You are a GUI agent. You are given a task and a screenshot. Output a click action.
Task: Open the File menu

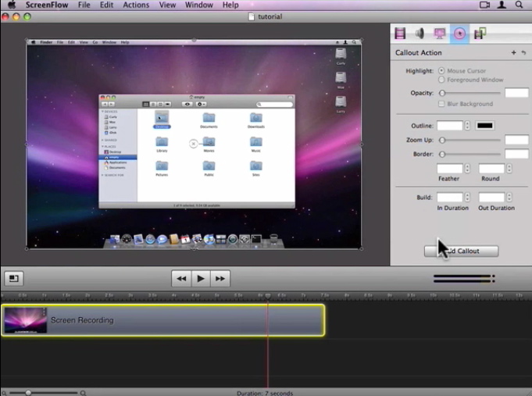84,5
